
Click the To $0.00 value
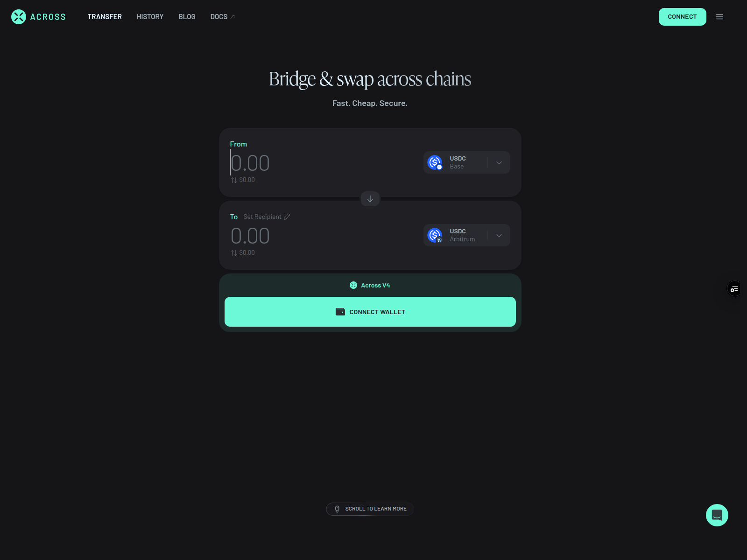point(247,253)
